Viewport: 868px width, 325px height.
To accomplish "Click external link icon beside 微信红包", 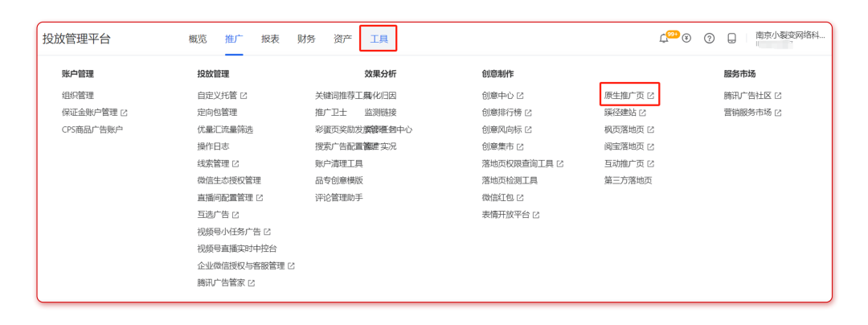I will pos(520,198).
